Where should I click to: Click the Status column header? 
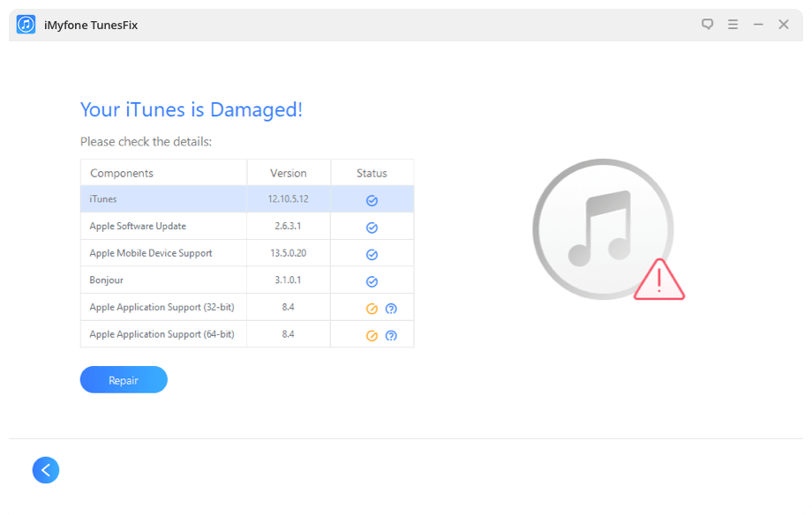[x=372, y=174]
